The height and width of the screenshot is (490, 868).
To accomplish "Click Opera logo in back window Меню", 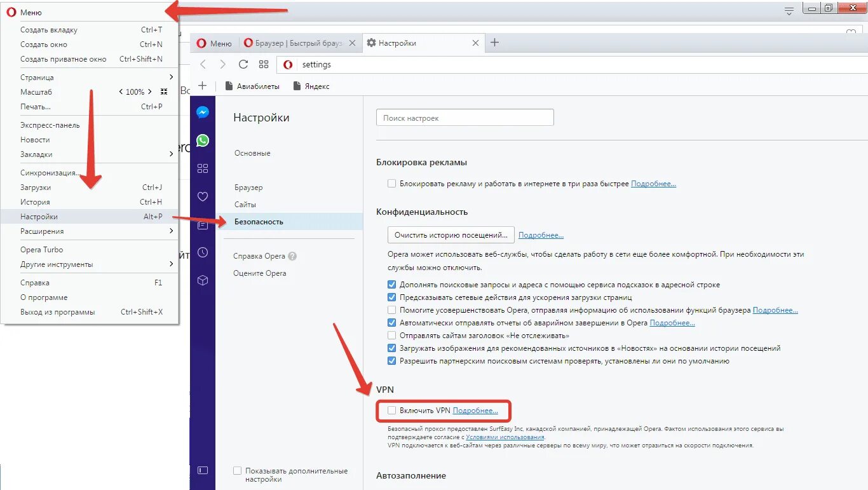I will click(x=11, y=12).
